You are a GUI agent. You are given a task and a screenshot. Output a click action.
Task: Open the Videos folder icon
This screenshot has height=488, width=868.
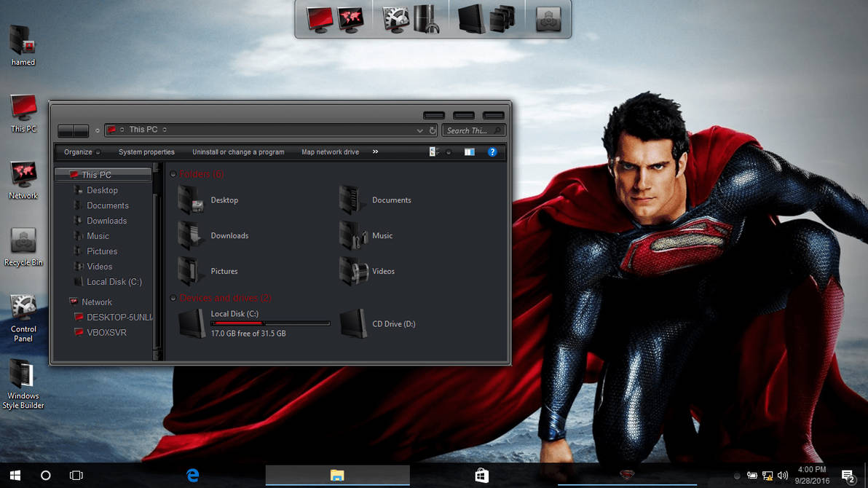point(355,270)
